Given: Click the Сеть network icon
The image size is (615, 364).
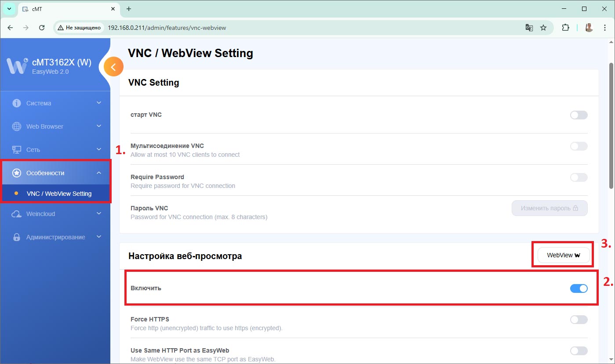Looking at the screenshot, I should pos(17,150).
